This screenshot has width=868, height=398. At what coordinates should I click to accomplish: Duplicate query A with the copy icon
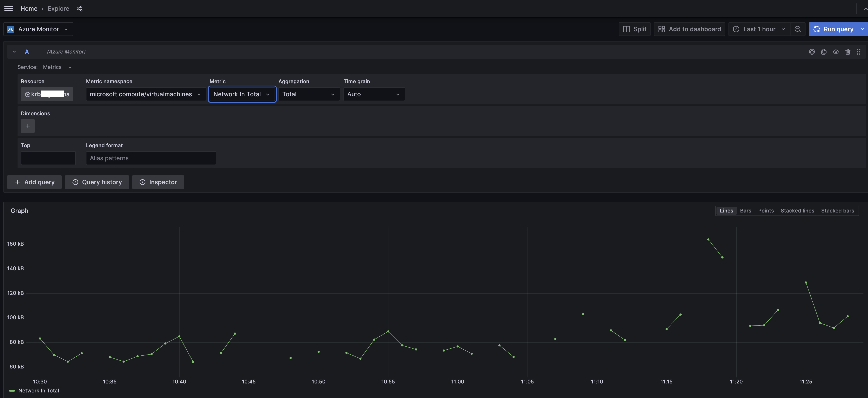point(823,52)
